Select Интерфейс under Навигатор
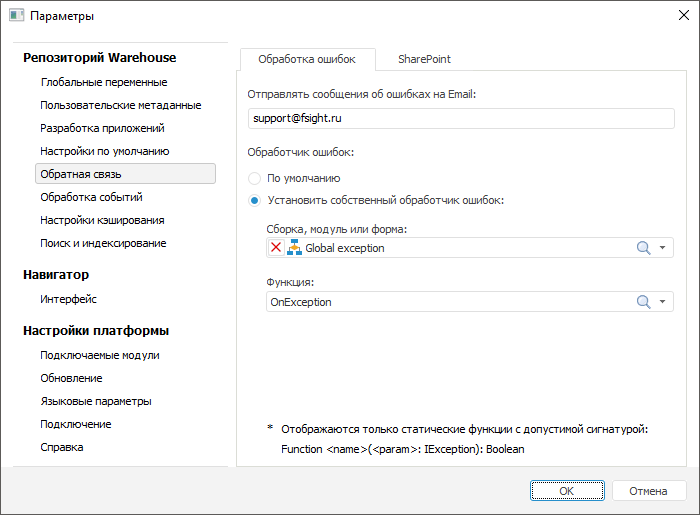 click(68, 299)
